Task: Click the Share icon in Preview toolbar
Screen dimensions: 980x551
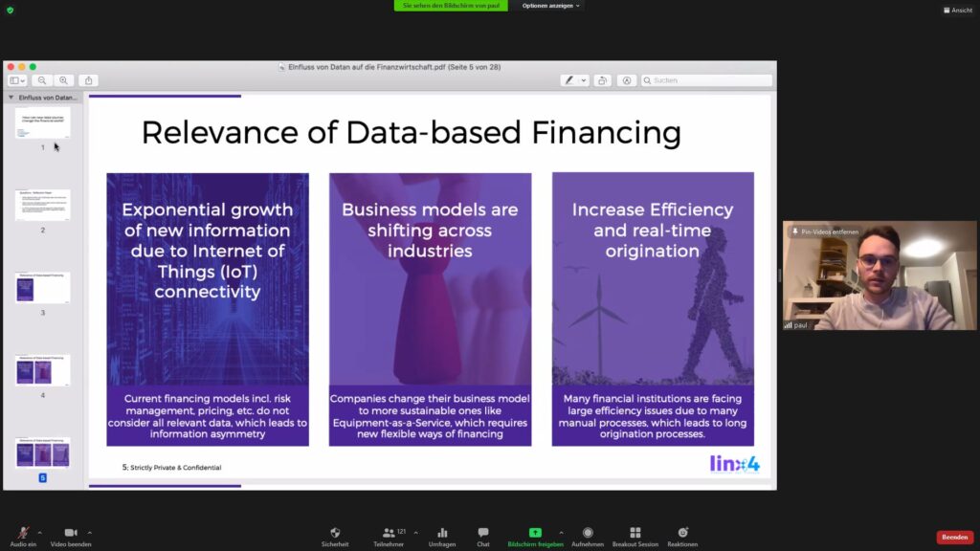Action: tap(89, 80)
